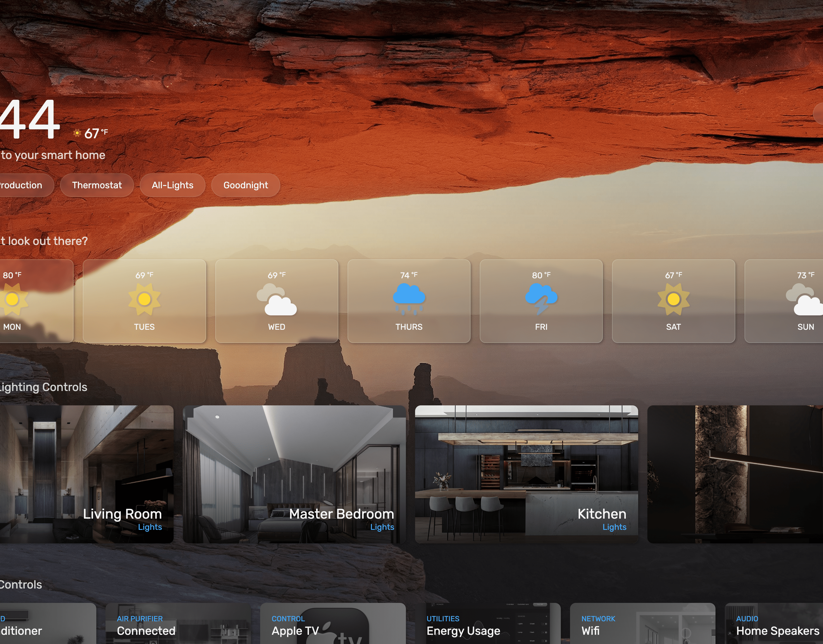Click the Lights link under Master Bedroom
823x644 pixels.
click(x=382, y=527)
